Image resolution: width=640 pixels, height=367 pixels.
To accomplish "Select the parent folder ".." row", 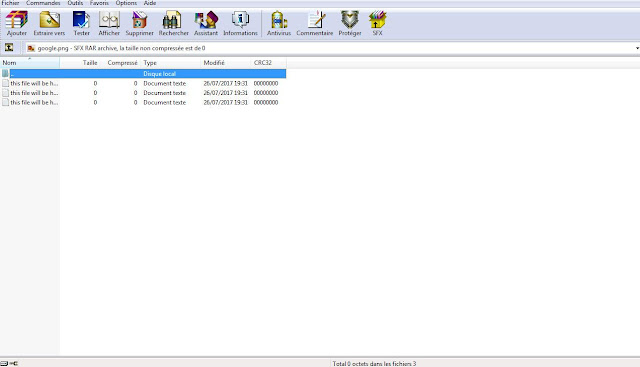I will point(143,73).
